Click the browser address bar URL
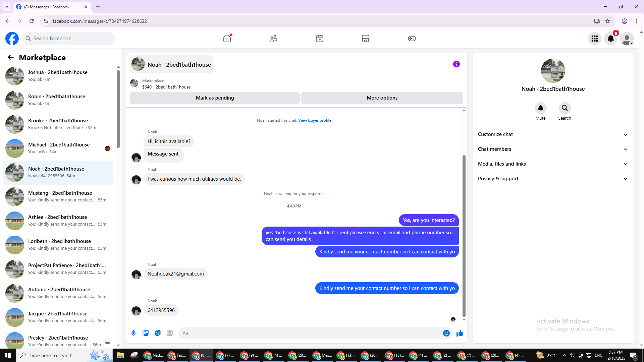Image resolution: width=644 pixels, height=362 pixels. (x=100, y=21)
